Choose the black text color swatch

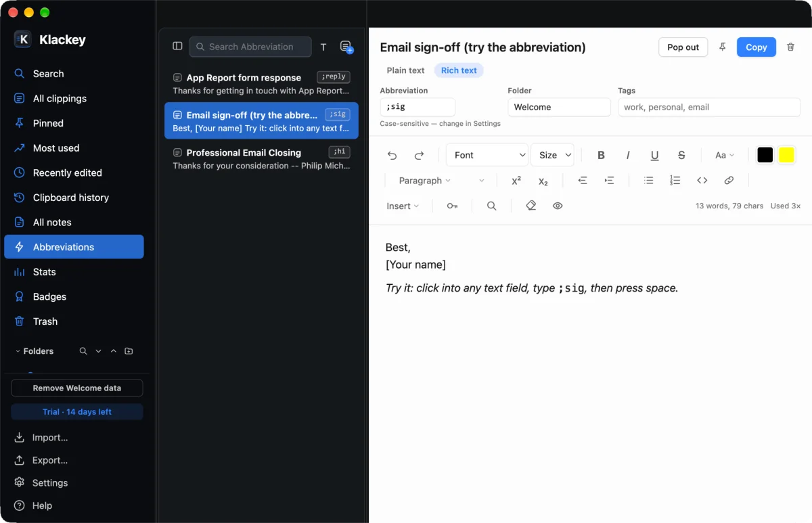tap(765, 155)
